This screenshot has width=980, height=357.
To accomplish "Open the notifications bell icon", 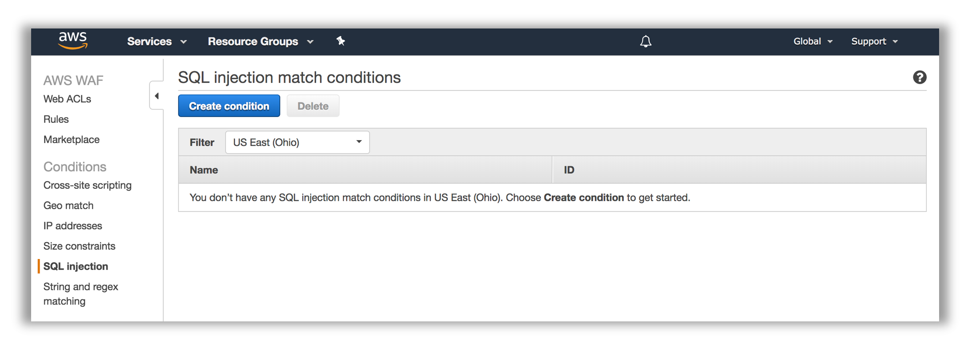I will coord(646,41).
